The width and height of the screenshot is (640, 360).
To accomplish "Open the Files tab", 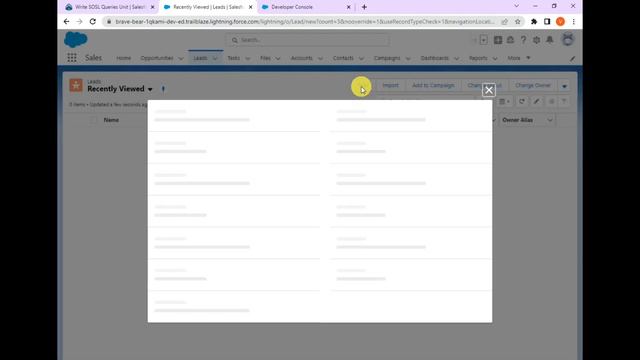I will pos(265,58).
